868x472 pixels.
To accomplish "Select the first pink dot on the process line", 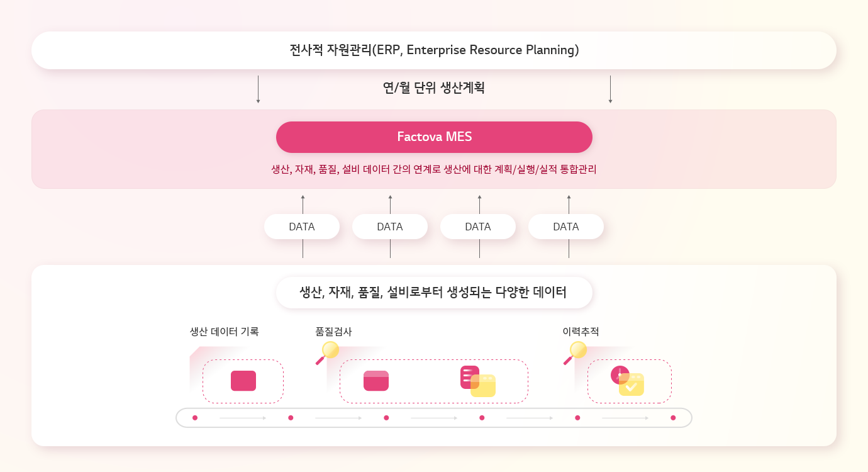I will pyautogui.click(x=195, y=418).
